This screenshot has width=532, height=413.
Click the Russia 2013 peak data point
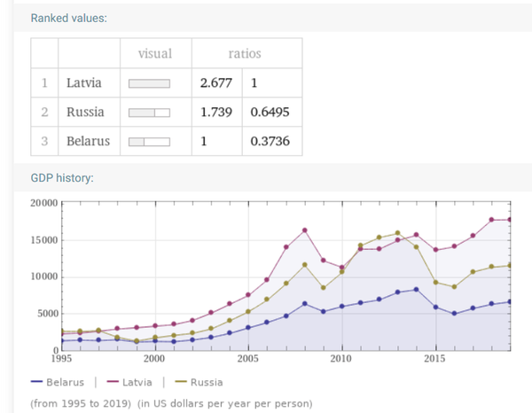pyautogui.click(x=398, y=233)
